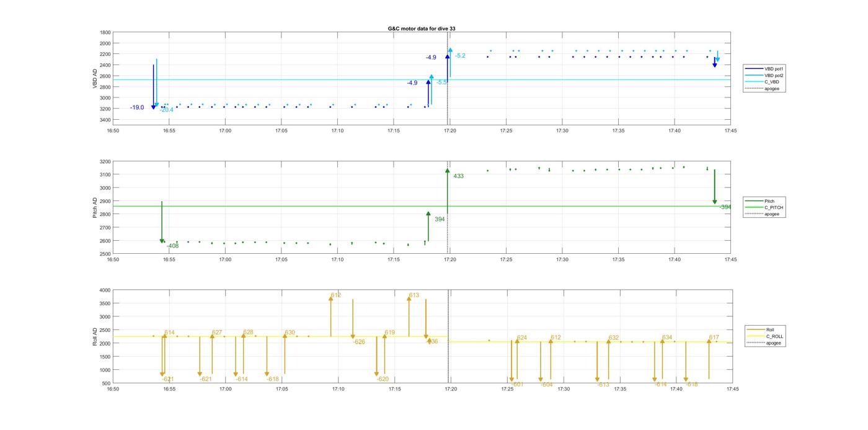This screenshot has width=868, height=430.
Task: Click the -601 roll data label
Action: pos(518,385)
